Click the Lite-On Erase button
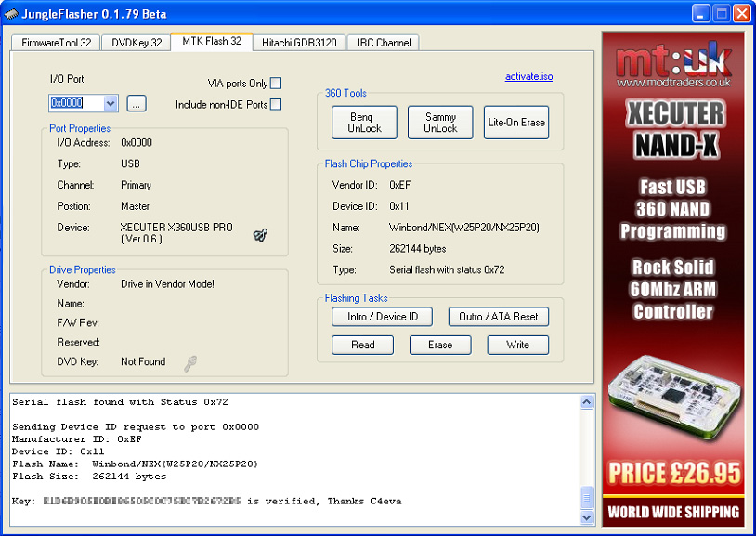Image resolution: width=756 pixels, height=536 pixels. (x=516, y=123)
